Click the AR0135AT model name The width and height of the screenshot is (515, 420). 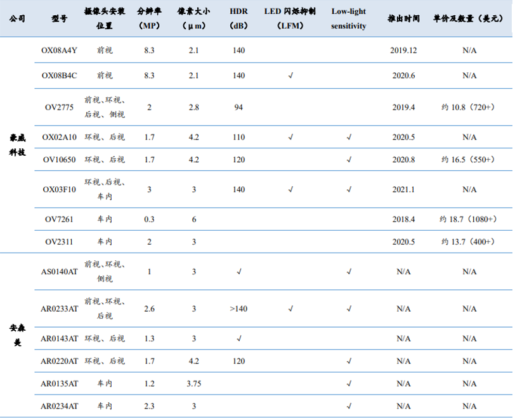59,384
